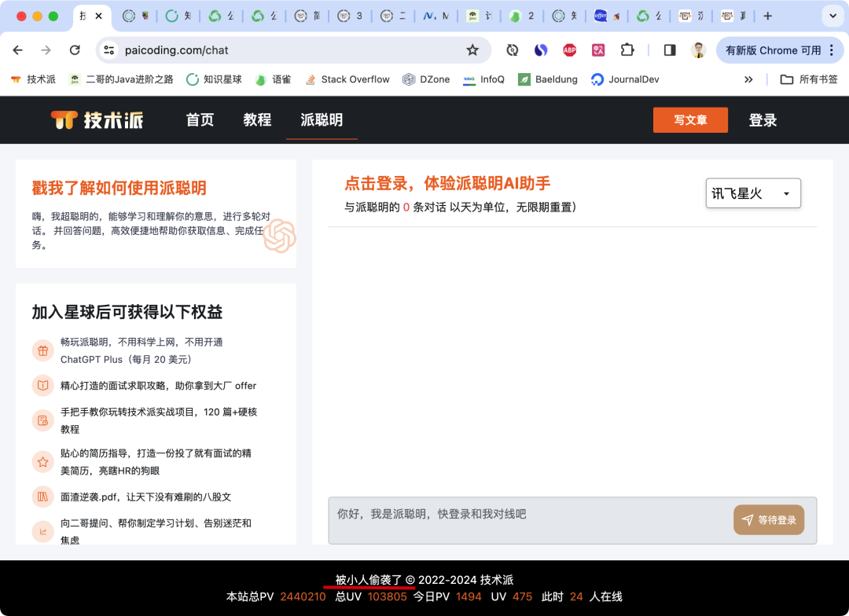The height and width of the screenshot is (616, 849).
Task: Open the Baeldung bookmark
Action: [547, 79]
